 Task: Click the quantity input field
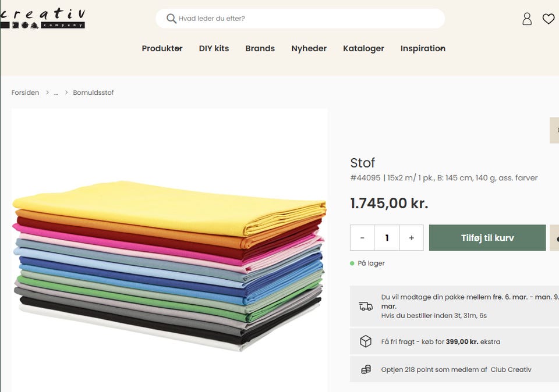click(x=387, y=238)
